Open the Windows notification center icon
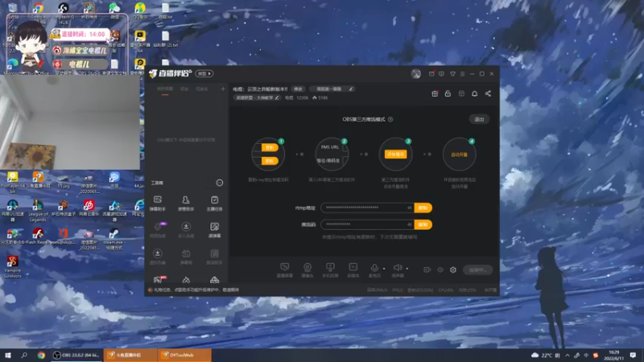This screenshot has height=362, width=644. 633,355
